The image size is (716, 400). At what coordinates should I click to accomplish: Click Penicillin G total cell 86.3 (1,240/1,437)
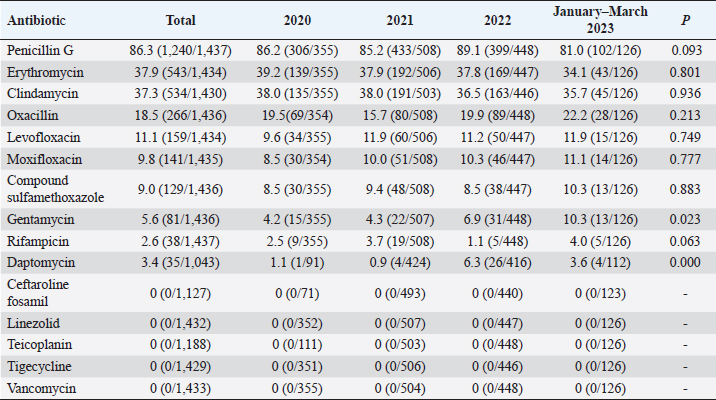[x=180, y=50]
